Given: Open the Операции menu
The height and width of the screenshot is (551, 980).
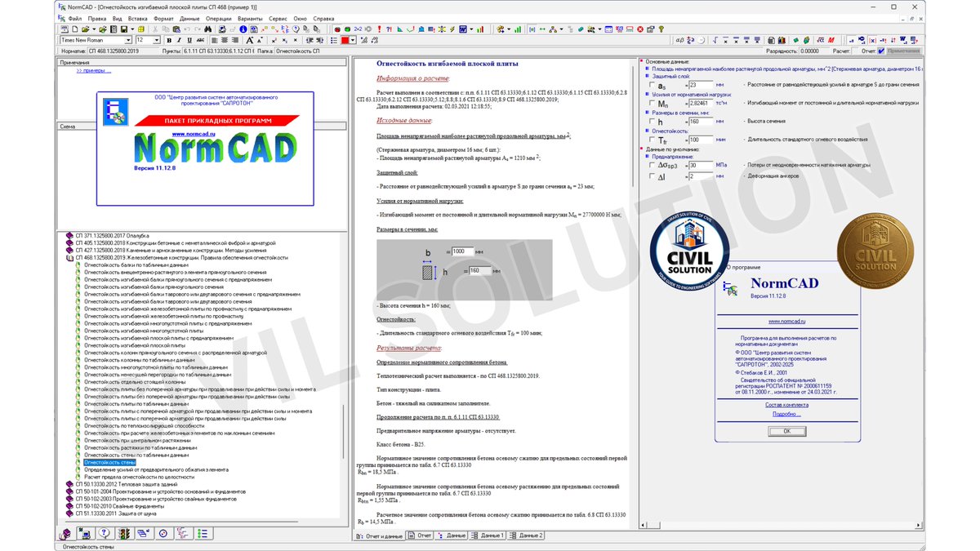Looking at the screenshot, I should pyautogui.click(x=219, y=17).
